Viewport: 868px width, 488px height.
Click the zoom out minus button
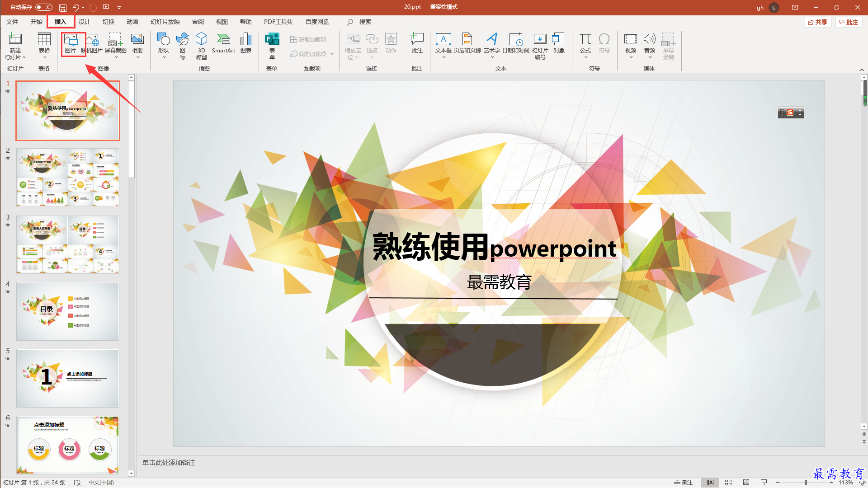pyautogui.click(x=778, y=483)
